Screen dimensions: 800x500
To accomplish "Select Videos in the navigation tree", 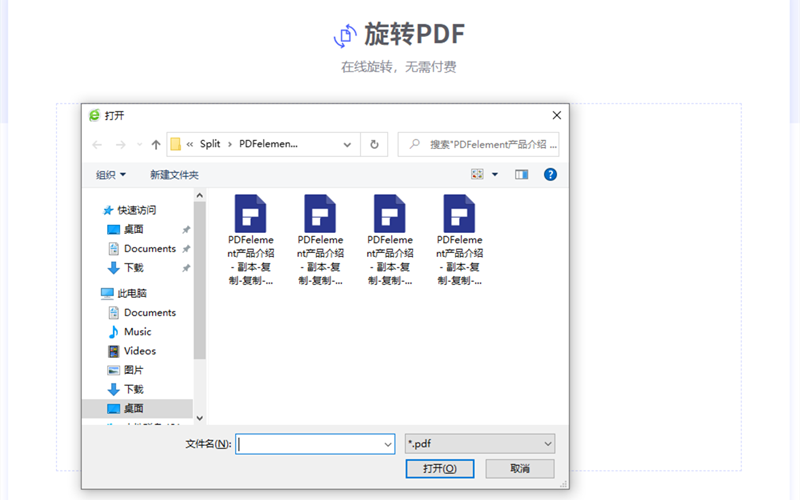I will click(139, 351).
